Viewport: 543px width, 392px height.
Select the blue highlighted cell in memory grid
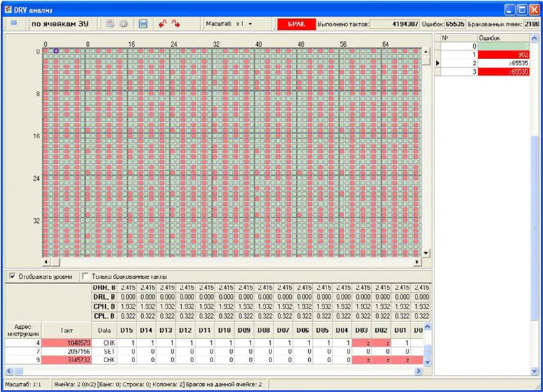coord(56,51)
